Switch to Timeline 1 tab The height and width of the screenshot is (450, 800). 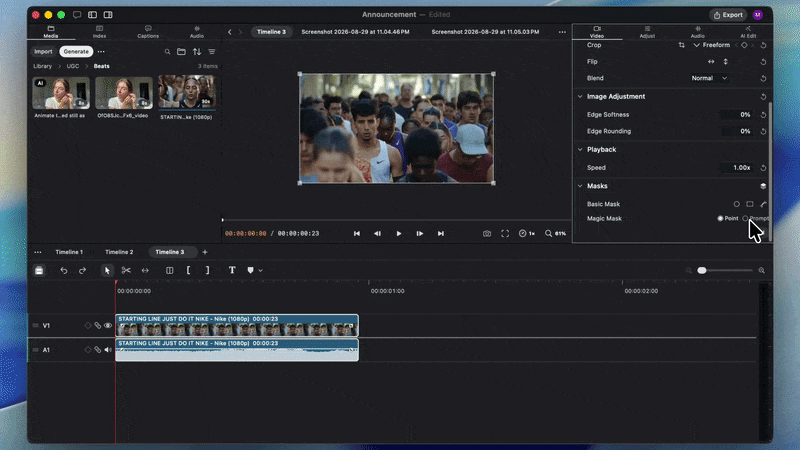point(69,252)
